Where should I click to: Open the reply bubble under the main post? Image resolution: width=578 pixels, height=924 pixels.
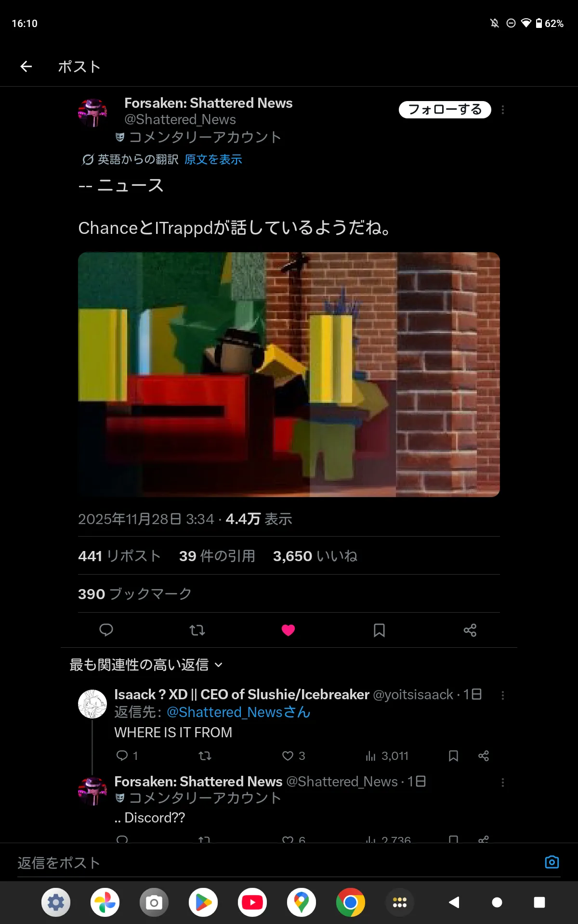click(106, 630)
